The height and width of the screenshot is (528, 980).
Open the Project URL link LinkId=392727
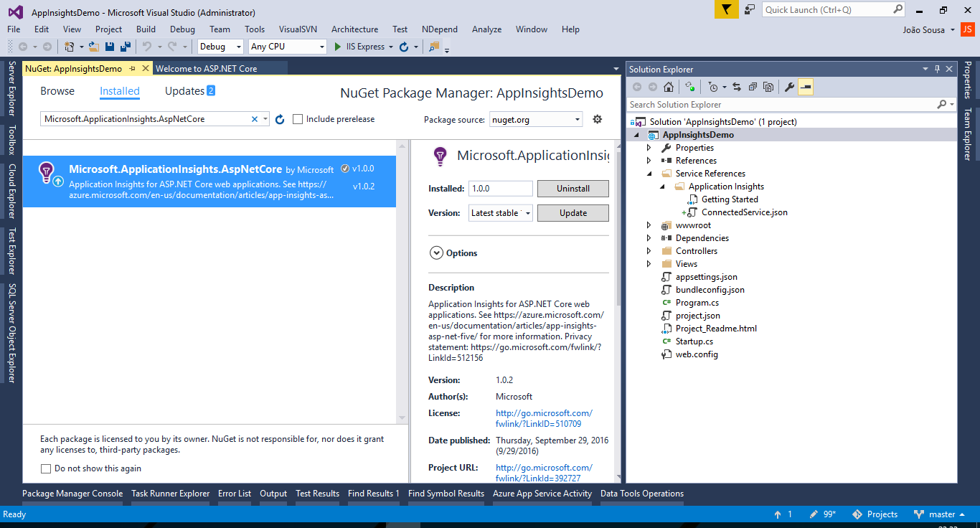point(544,473)
